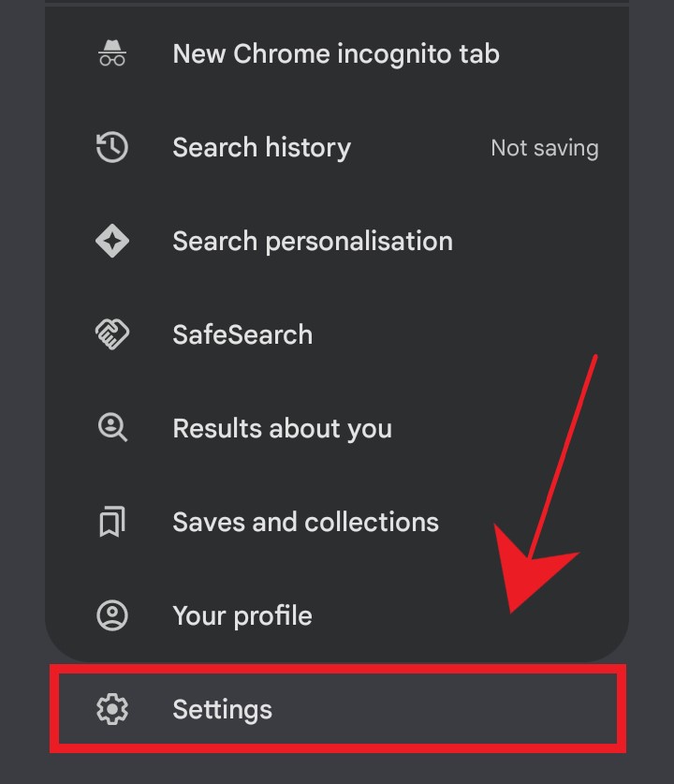Click the Results about you magnifier icon
Screen dimensions: 674x784
pyautogui.click(x=112, y=428)
